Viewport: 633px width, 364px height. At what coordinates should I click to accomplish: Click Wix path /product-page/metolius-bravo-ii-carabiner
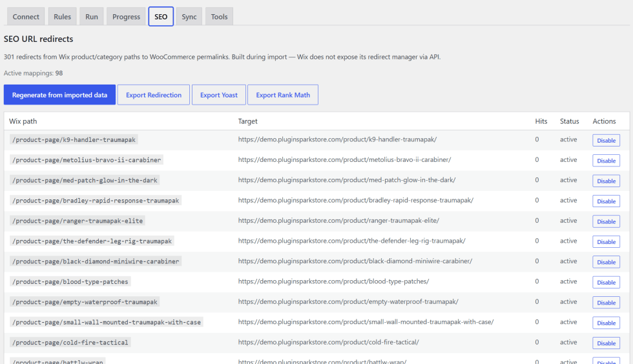87,160
